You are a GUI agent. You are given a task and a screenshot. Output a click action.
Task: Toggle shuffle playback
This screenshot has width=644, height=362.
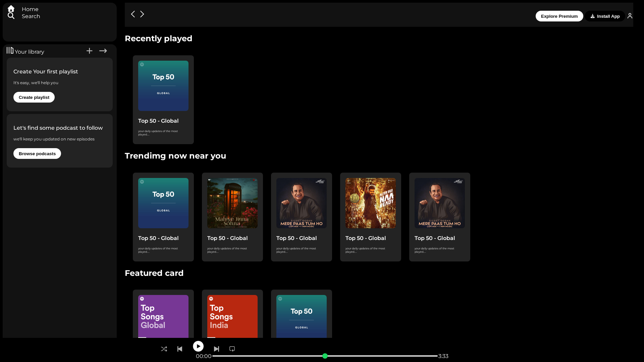tap(164, 349)
